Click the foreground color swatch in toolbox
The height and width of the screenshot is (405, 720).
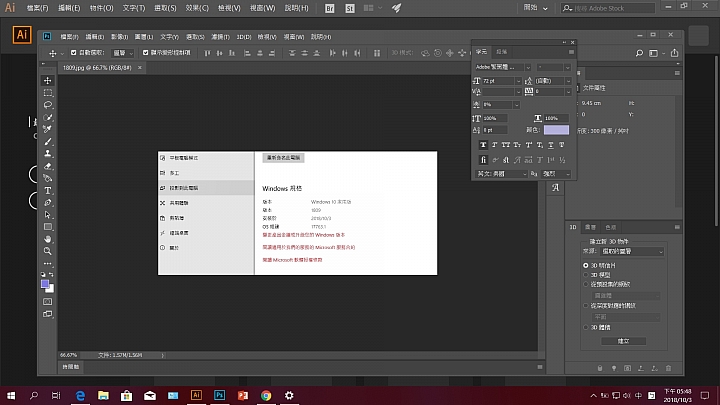click(45, 284)
